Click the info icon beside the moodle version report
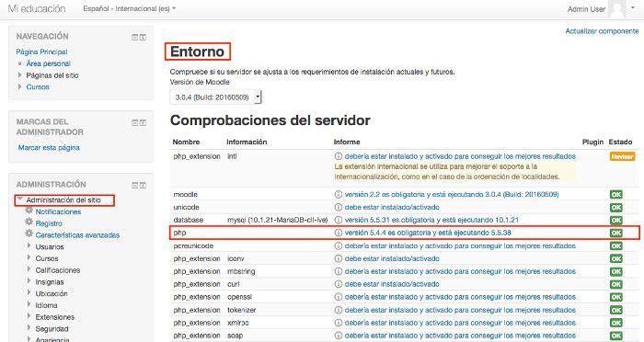The height and width of the screenshot is (342, 644). [x=338, y=194]
